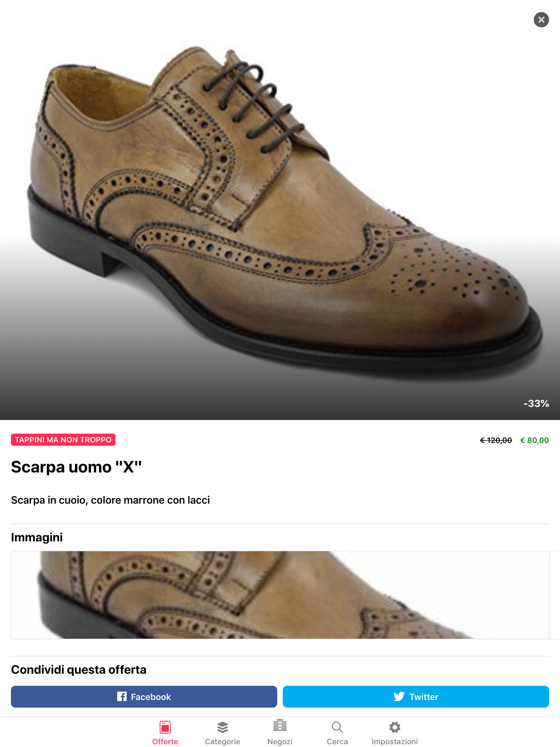Image resolution: width=560 pixels, height=747 pixels.
Task: Open the shoe thumbnail under Immagini
Action: coord(280,595)
